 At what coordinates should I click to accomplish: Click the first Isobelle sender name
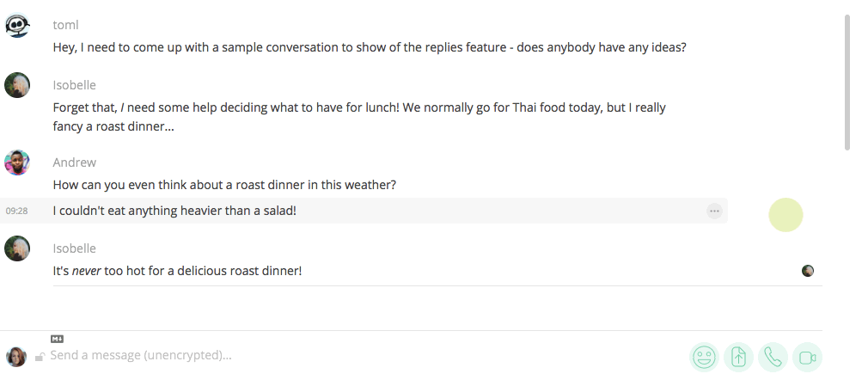(75, 85)
